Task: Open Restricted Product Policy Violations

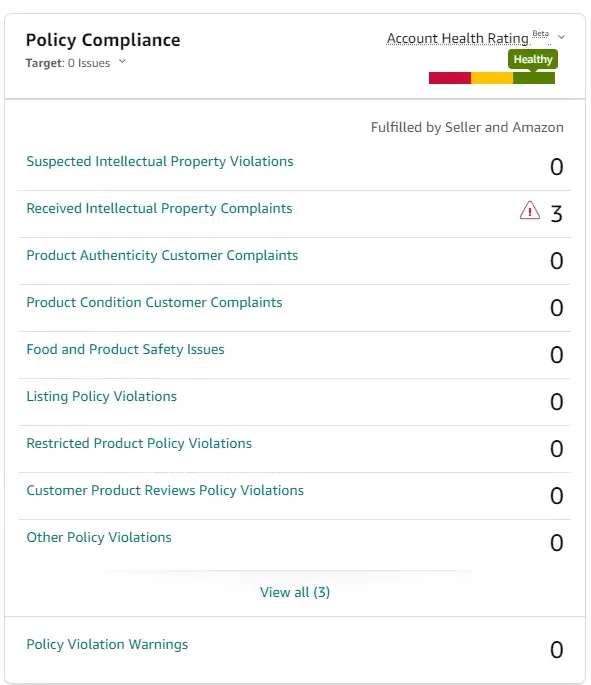Action: point(139,443)
